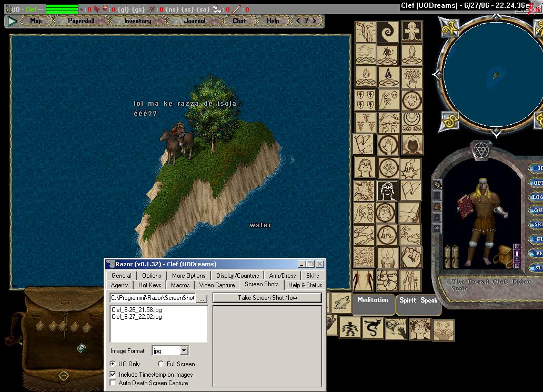Viewport: 543px width, 392px height.
Task: Open the Agents tab
Action: point(120,285)
